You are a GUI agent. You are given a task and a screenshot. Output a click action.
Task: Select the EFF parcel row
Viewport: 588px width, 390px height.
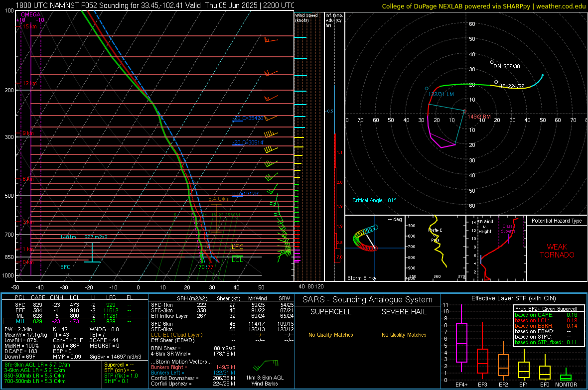pos(74,310)
